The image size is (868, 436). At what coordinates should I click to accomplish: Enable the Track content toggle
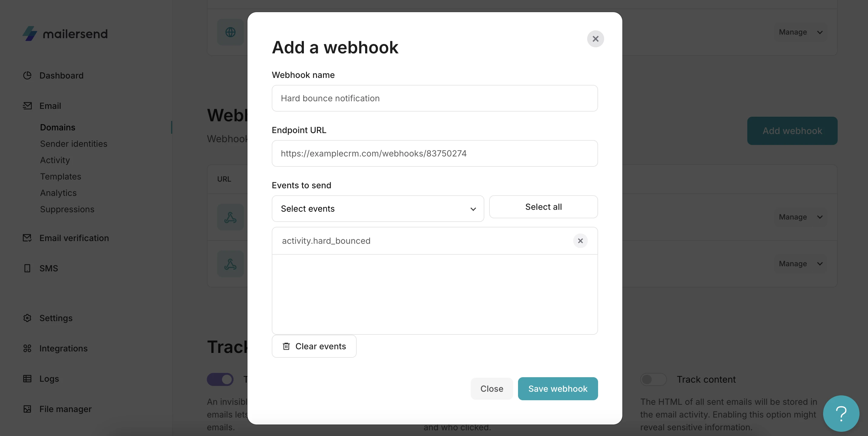(653, 379)
